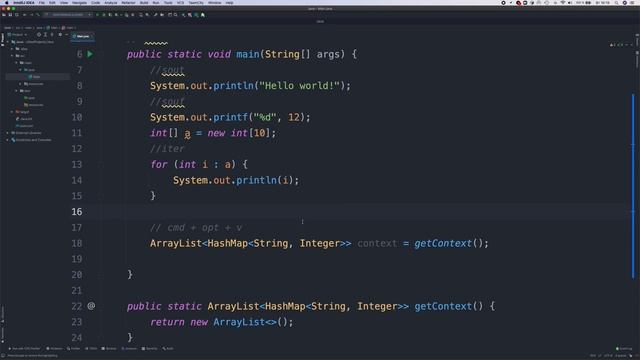Select resources folder under main
Image resolution: width=640 pixels, height=360 pixels.
[33, 84]
